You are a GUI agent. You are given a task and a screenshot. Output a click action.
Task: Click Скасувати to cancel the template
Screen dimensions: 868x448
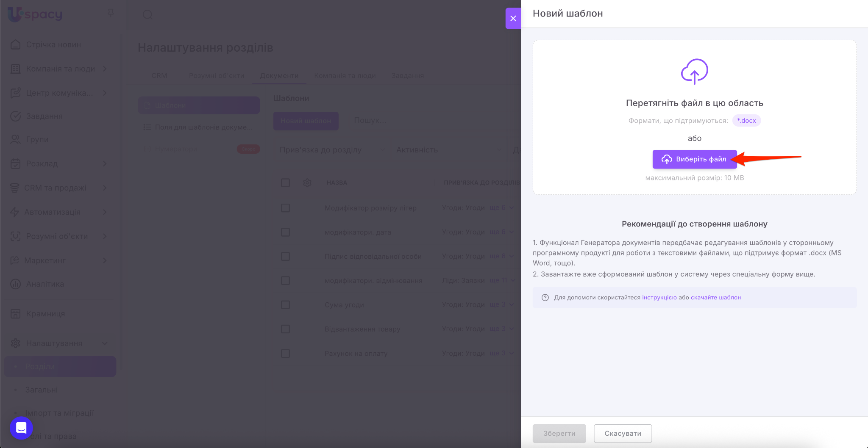(x=622, y=434)
